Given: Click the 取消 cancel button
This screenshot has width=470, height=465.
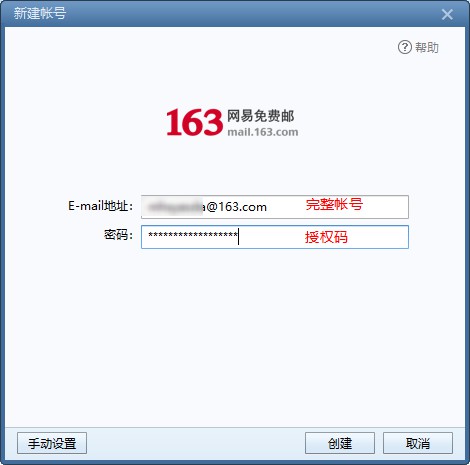Looking at the screenshot, I should point(418,443).
